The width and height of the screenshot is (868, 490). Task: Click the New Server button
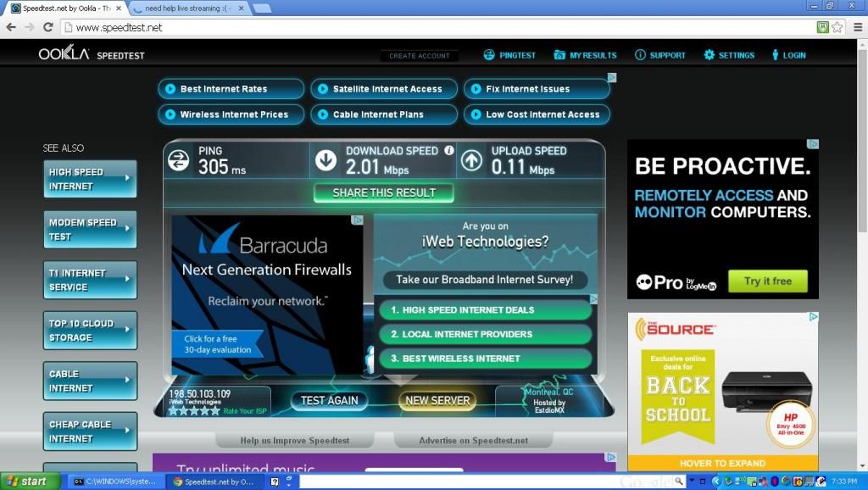(x=437, y=400)
